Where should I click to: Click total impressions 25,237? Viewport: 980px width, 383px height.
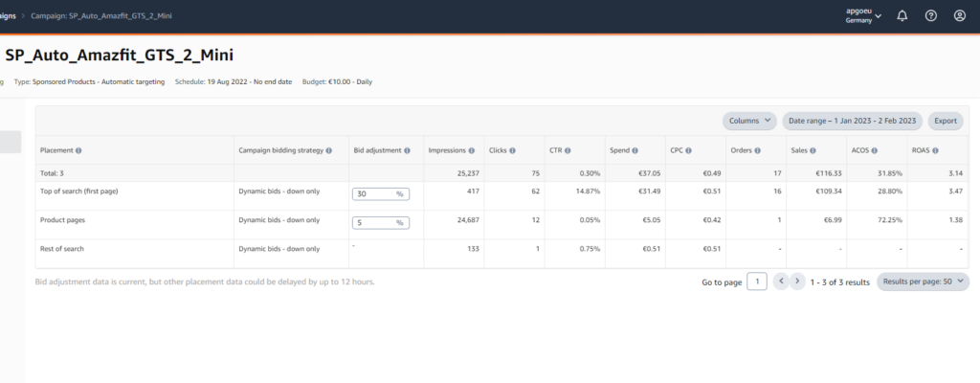click(x=468, y=173)
